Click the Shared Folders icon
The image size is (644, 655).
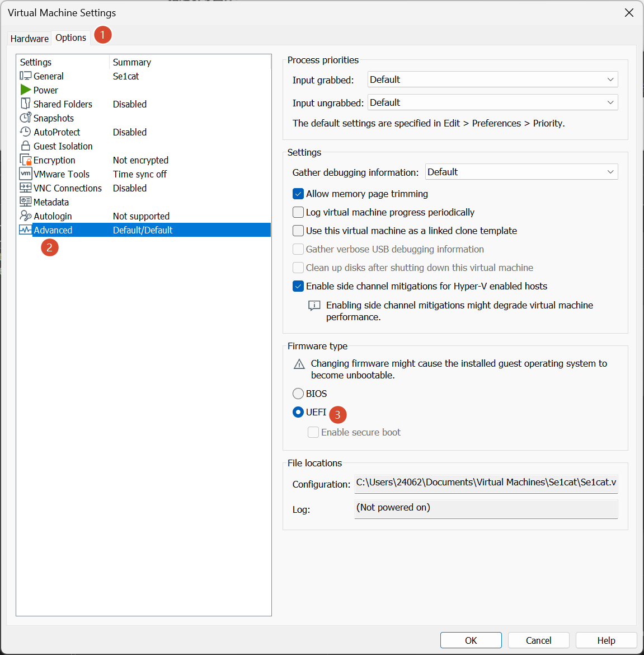(26, 104)
